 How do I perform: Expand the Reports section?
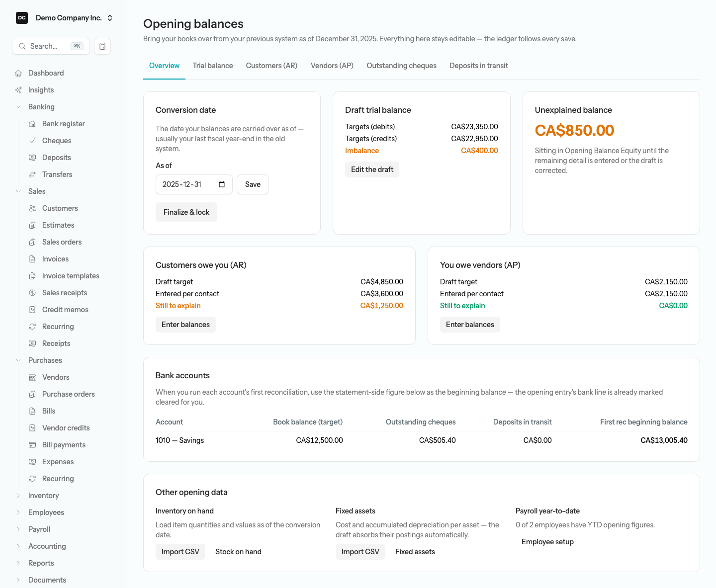pyautogui.click(x=18, y=563)
